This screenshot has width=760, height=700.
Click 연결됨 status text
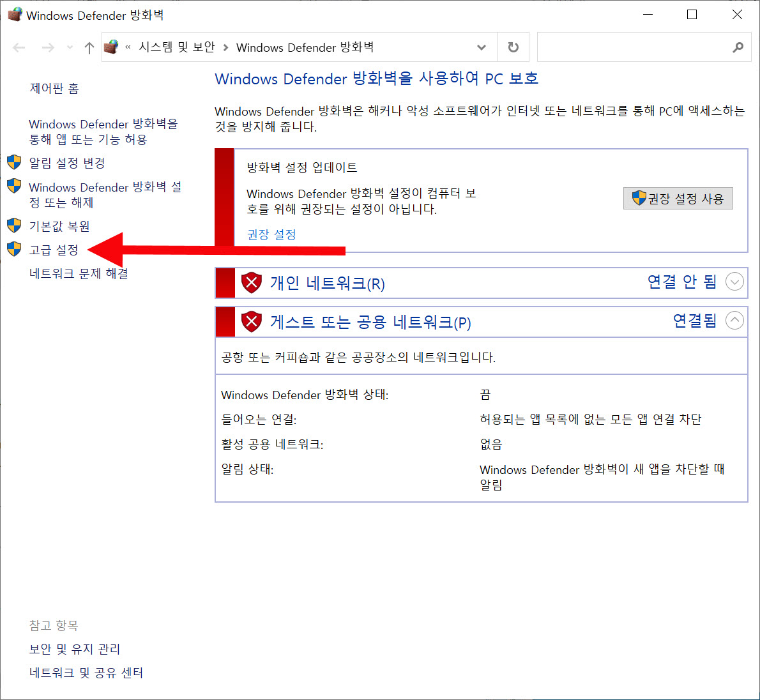click(x=695, y=321)
